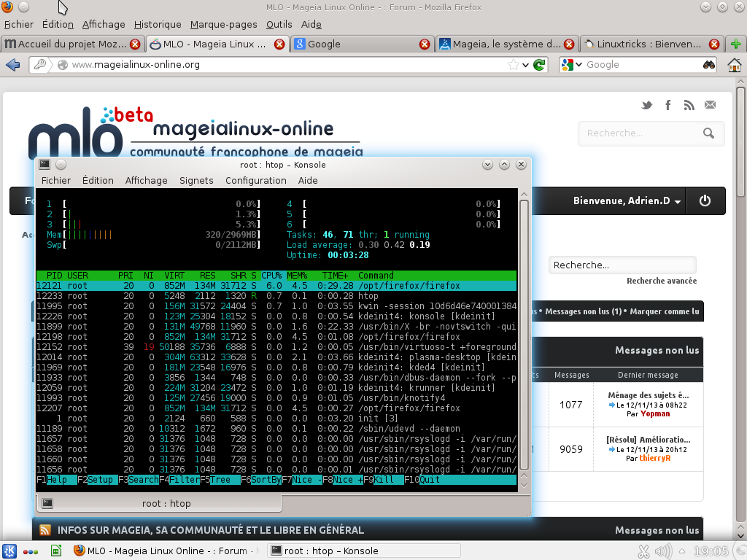Image resolution: width=747 pixels, height=560 pixels.
Task: Open the Klipper scissors tray icon
Action: tap(643, 551)
